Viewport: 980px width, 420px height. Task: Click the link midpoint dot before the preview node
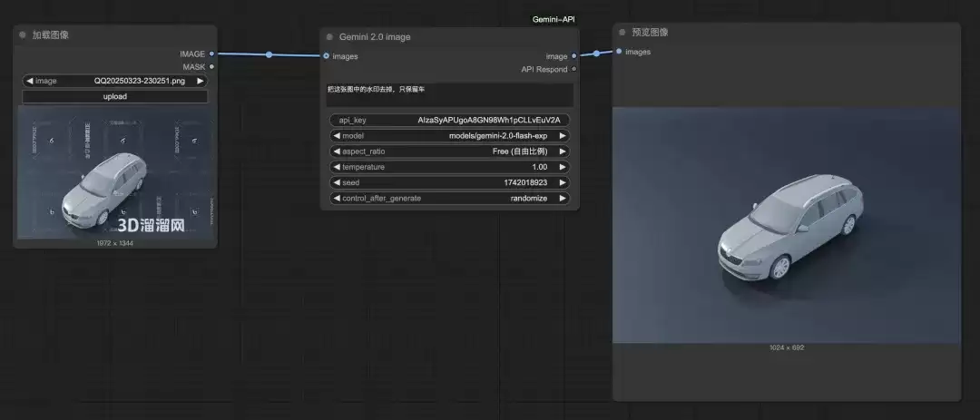596,54
